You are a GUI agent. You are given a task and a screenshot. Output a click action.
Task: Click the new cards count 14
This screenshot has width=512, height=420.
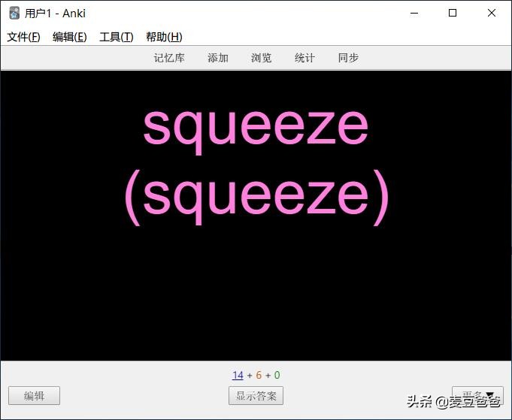tap(238, 375)
